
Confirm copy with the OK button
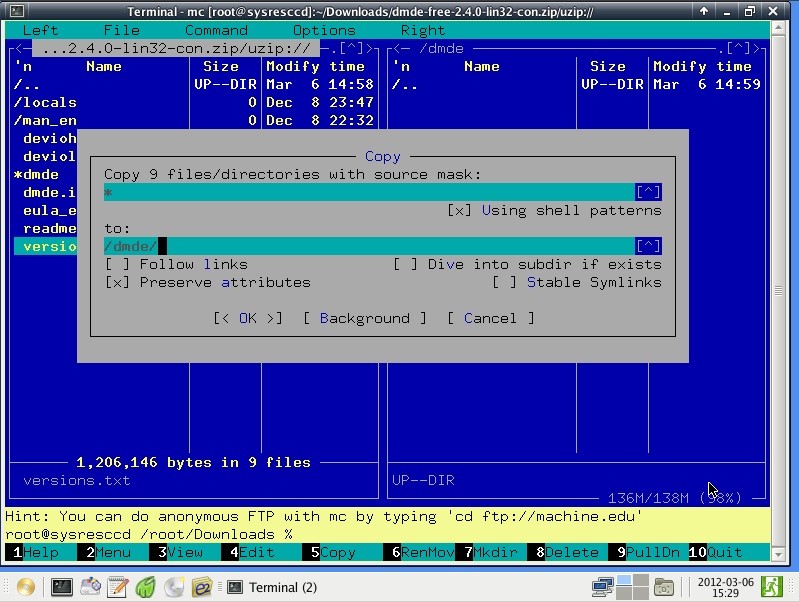click(248, 319)
